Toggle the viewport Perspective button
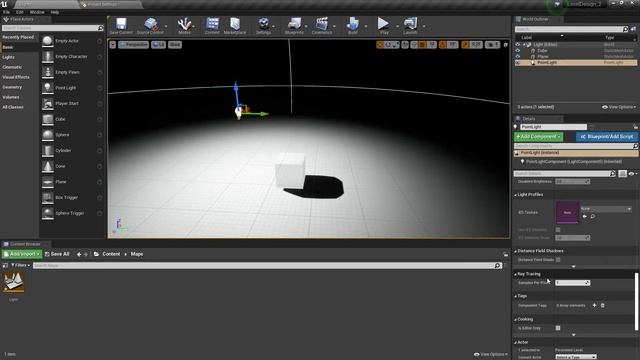Screen dimensions: 640x360 coord(133,45)
